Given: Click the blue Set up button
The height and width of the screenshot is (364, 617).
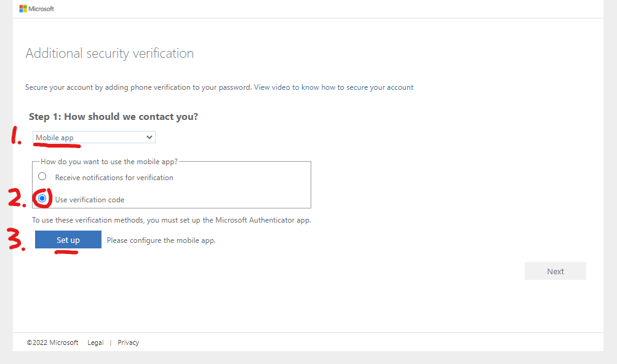Looking at the screenshot, I should pyautogui.click(x=68, y=240).
